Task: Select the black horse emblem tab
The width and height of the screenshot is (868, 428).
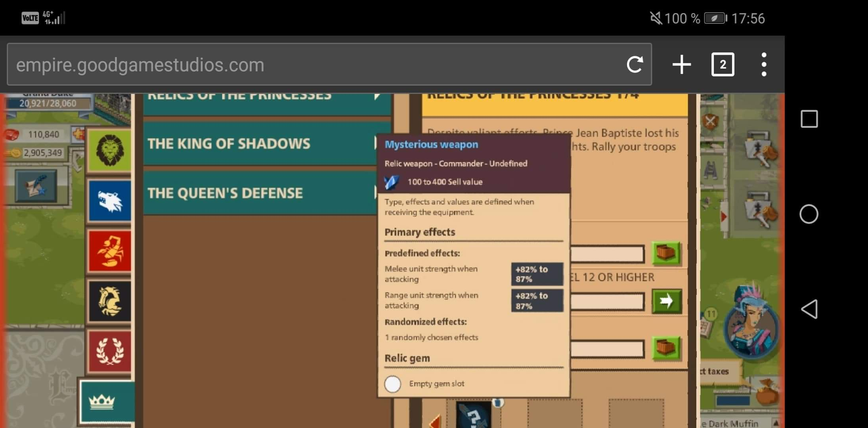Action: (110, 301)
